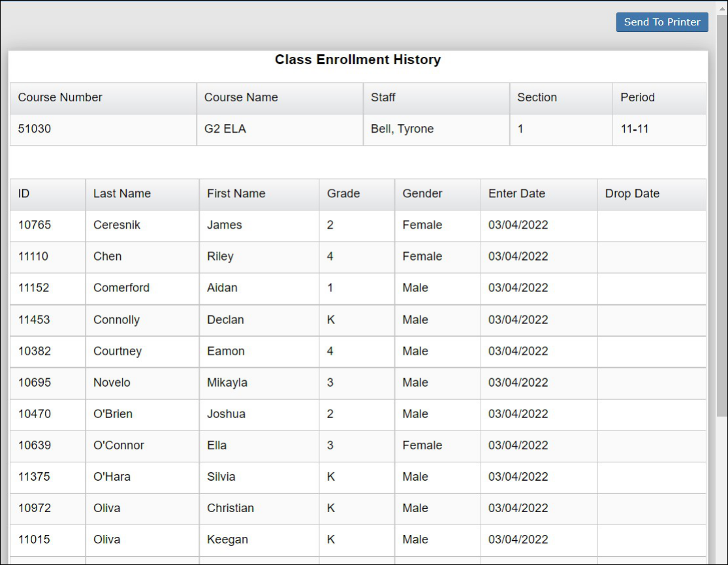This screenshot has height=565, width=728.
Task: Select grade 4 in Chen row
Action: click(x=330, y=257)
